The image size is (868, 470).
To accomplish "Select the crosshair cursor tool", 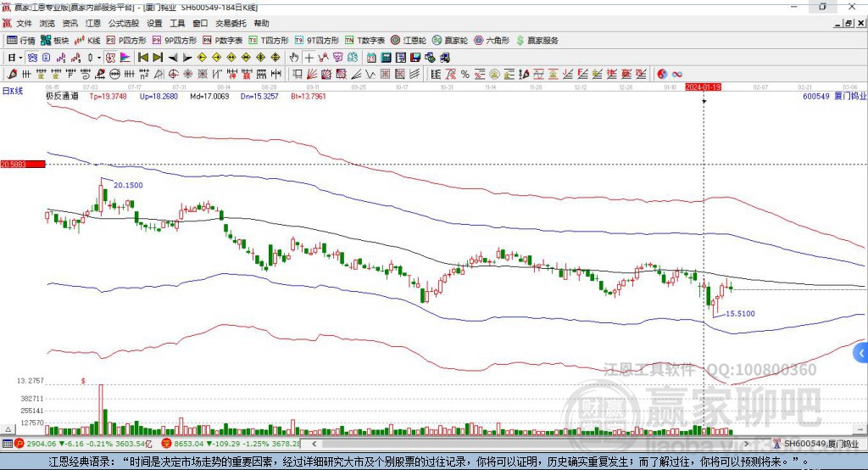I will point(309,57).
